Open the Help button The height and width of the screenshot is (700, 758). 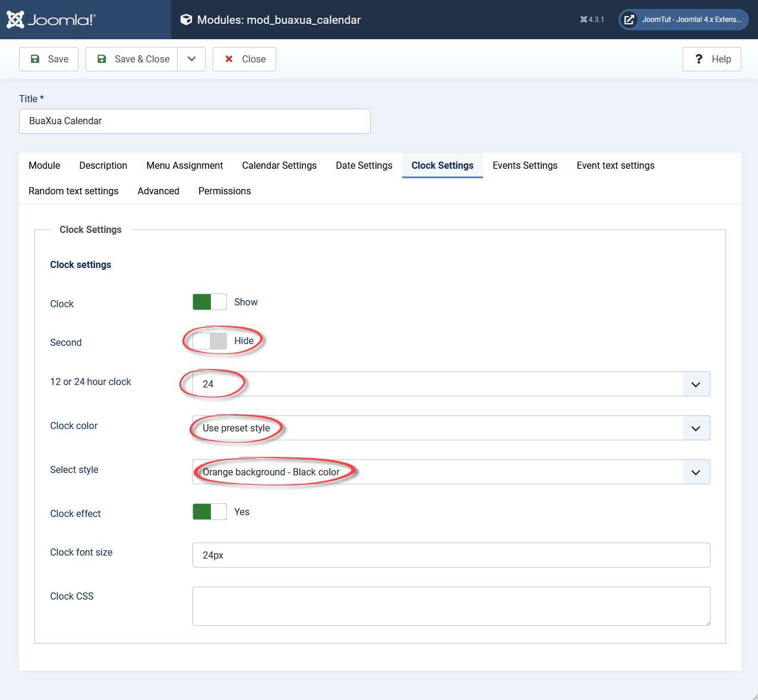[712, 59]
